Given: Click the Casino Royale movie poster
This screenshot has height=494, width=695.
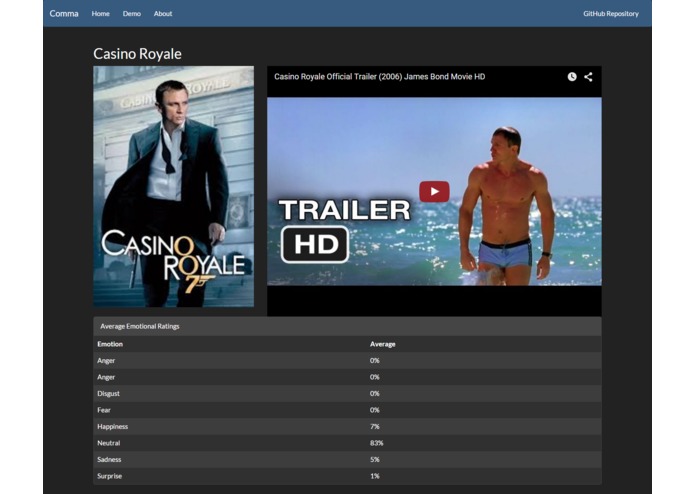Looking at the screenshot, I should [173, 187].
